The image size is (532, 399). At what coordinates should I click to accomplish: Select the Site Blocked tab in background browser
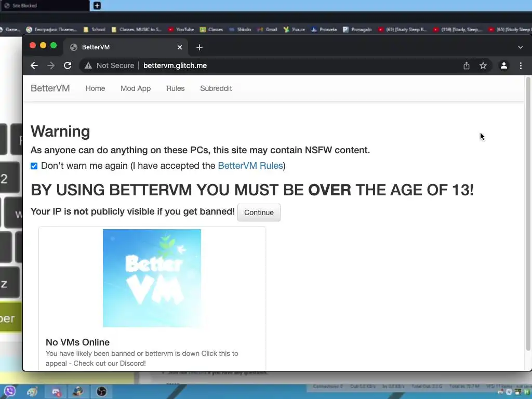tap(44, 5)
